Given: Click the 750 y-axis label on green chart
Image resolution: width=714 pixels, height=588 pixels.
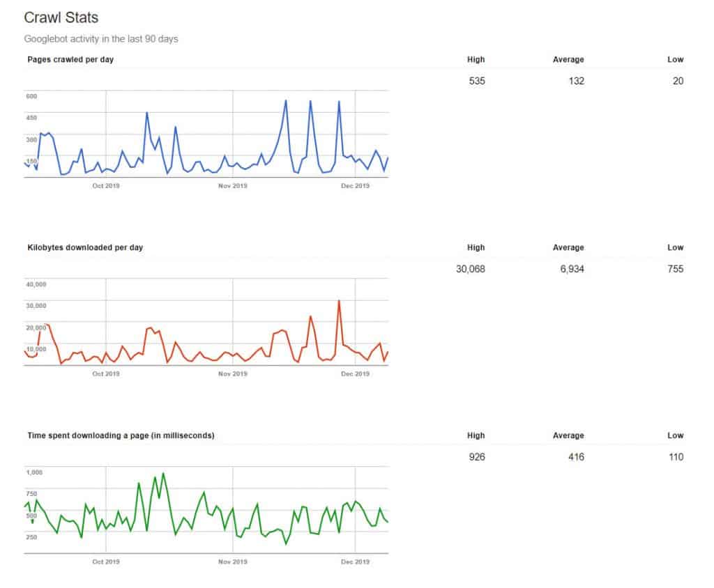Looking at the screenshot, I should (31, 494).
